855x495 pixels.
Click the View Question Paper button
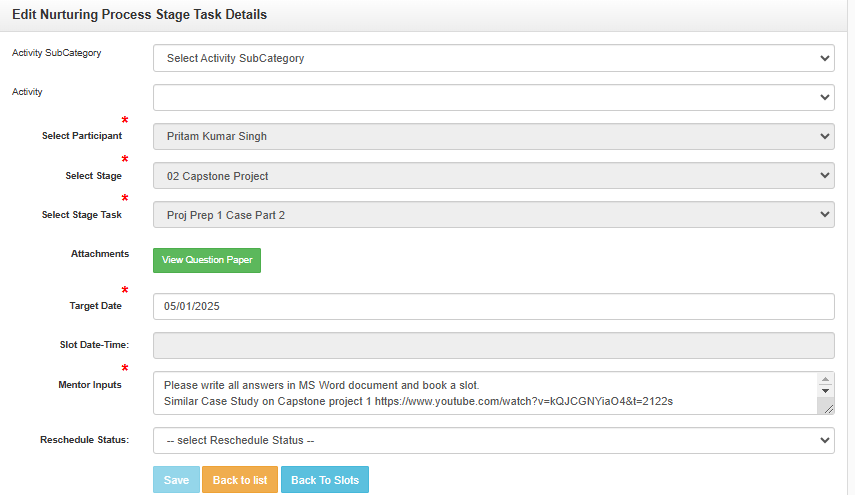point(207,260)
